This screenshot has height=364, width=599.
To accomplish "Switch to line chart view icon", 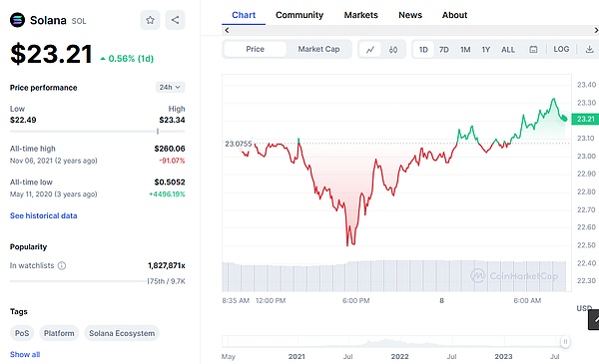I will point(370,50).
